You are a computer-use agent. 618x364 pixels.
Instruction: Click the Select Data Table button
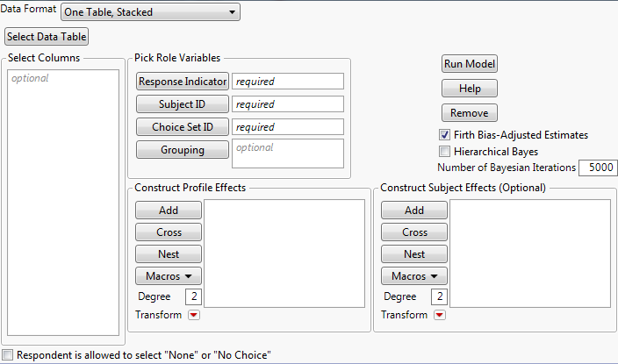click(47, 37)
